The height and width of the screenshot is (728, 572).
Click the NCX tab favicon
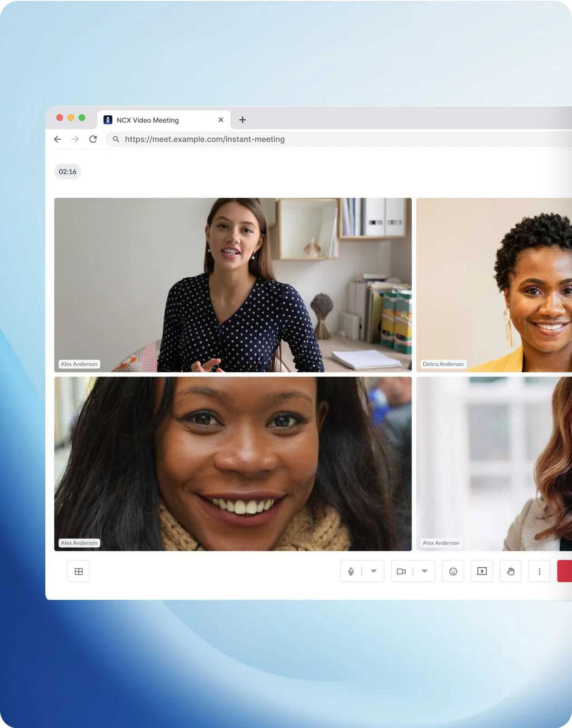click(x=108, y=120)
